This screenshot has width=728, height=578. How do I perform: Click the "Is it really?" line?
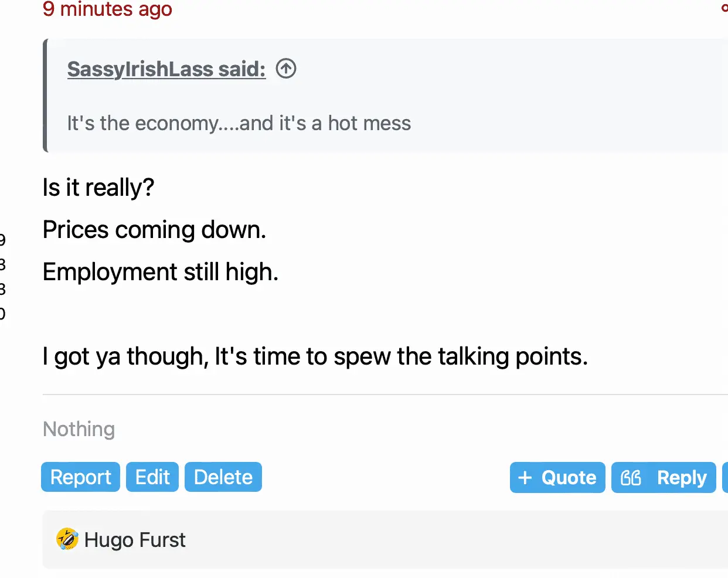[x=98, y=188]
